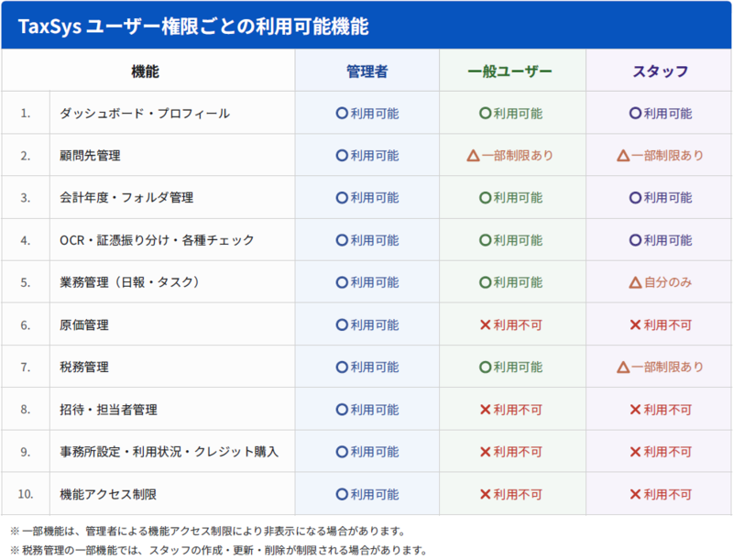Image resolution: width=733 pixels, height=560 pixels.
Task: Click the 顧問先管理 row label
Action: tap(90, 156)
